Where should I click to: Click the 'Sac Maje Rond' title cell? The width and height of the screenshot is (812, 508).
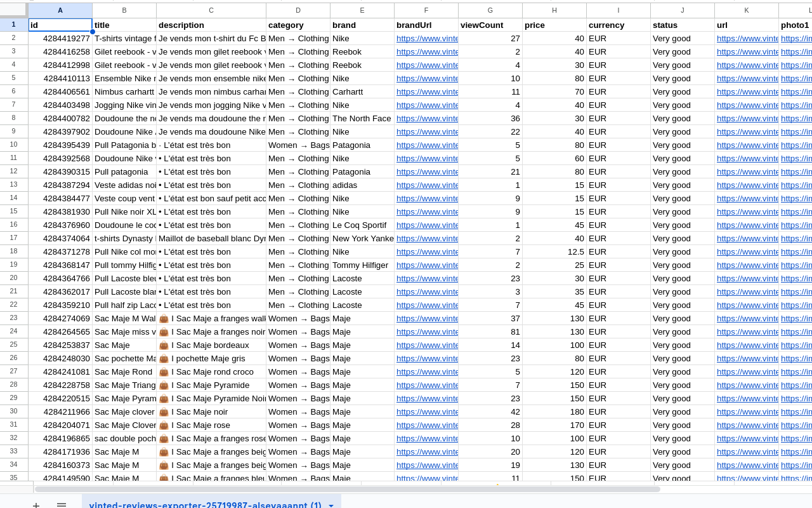[124, 371]
